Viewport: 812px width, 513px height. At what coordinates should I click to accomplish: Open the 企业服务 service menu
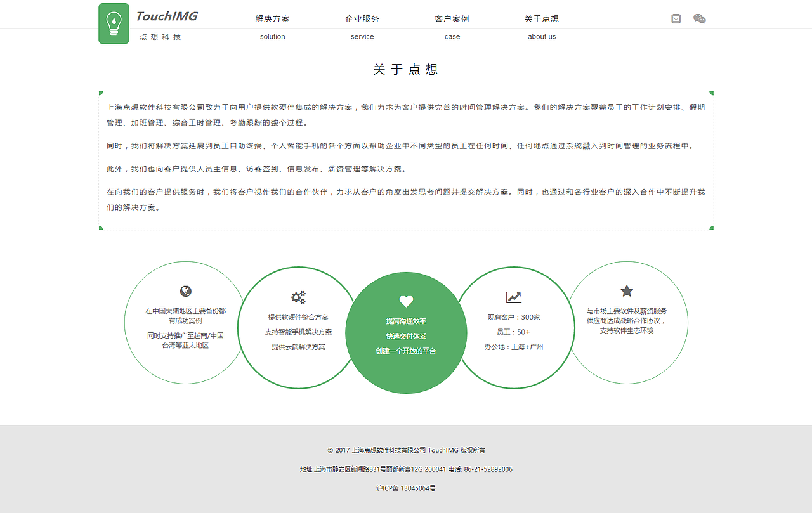point(362,18)
